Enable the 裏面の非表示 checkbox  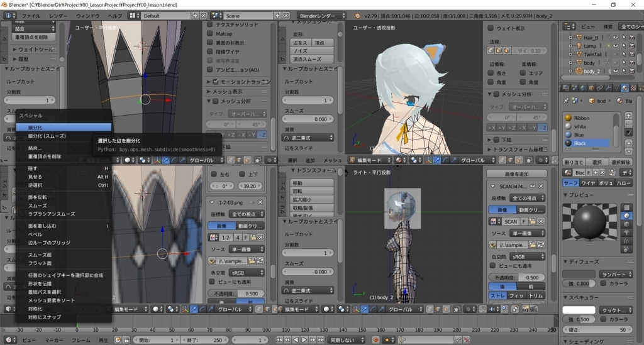tap(210, 42)
